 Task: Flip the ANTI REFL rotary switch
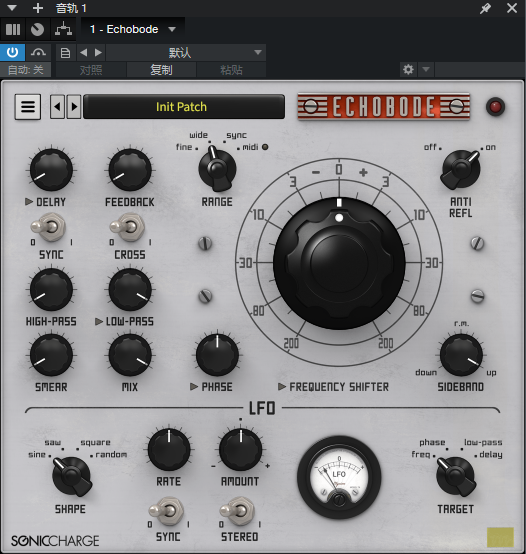460,169
